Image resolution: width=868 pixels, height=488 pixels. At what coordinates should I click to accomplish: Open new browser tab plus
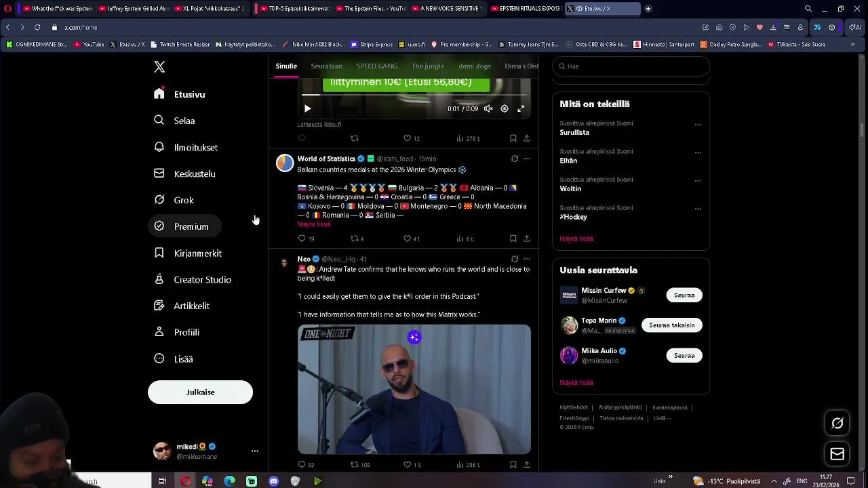(x=648, y=9)
